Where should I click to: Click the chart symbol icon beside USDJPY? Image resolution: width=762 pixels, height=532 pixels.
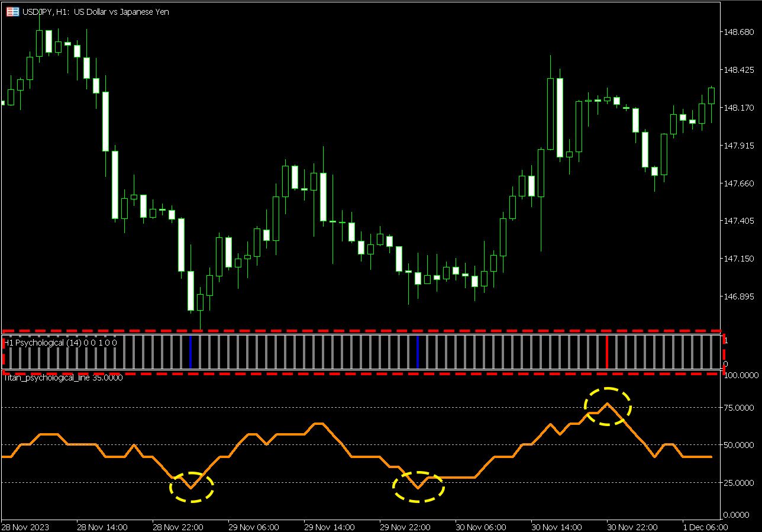pos(12,12)
